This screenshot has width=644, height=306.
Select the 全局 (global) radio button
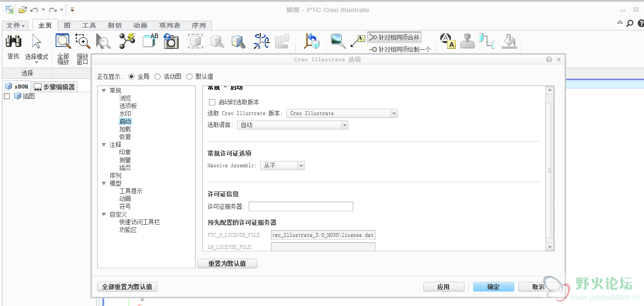pos(132,76)
